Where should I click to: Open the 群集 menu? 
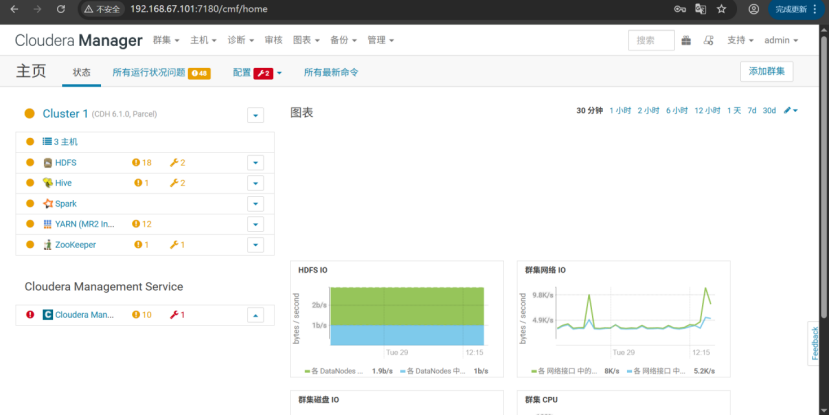pos(166,40)
